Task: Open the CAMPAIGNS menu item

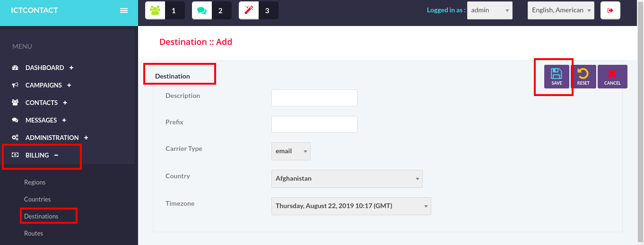Action: [44, 85]
